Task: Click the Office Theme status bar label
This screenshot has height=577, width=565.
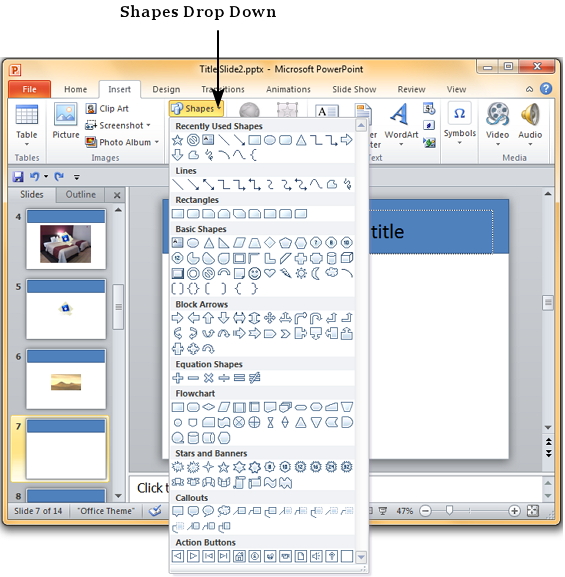Action: coord(106,511)
